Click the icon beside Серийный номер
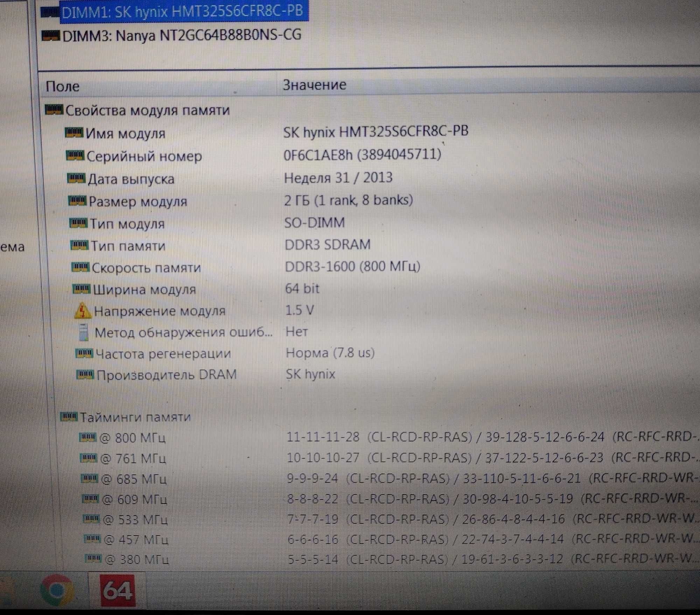 pyautogui.click(x=75, y=156)
